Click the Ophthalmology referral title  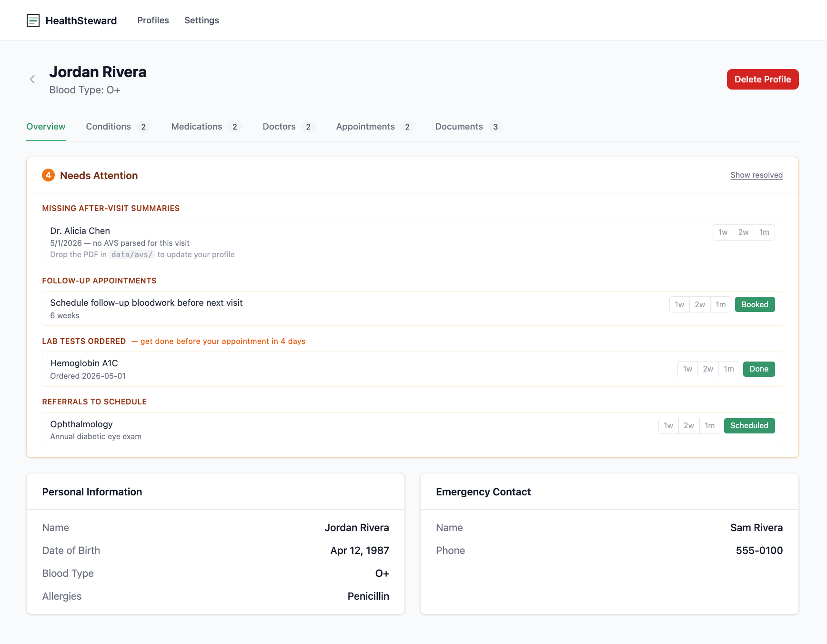click(x=81, y=424)
